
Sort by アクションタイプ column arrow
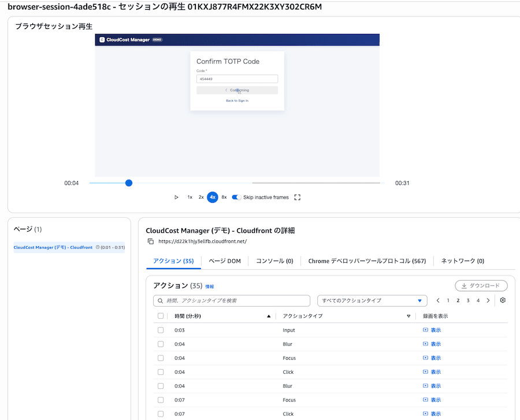[x=408, y=316]
